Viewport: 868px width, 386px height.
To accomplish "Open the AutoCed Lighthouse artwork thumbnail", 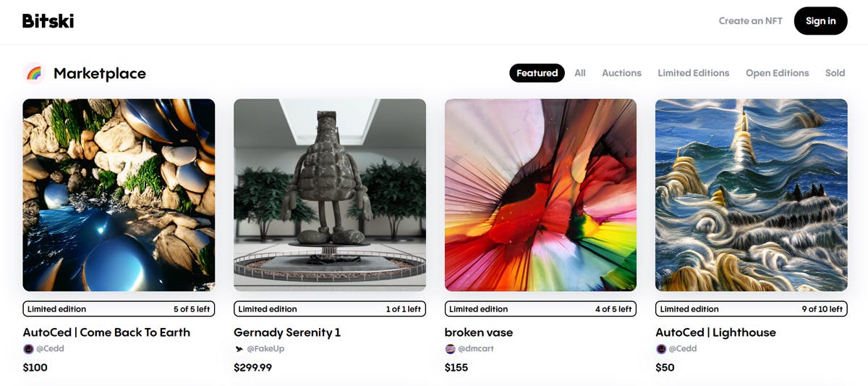I will 752,195.
